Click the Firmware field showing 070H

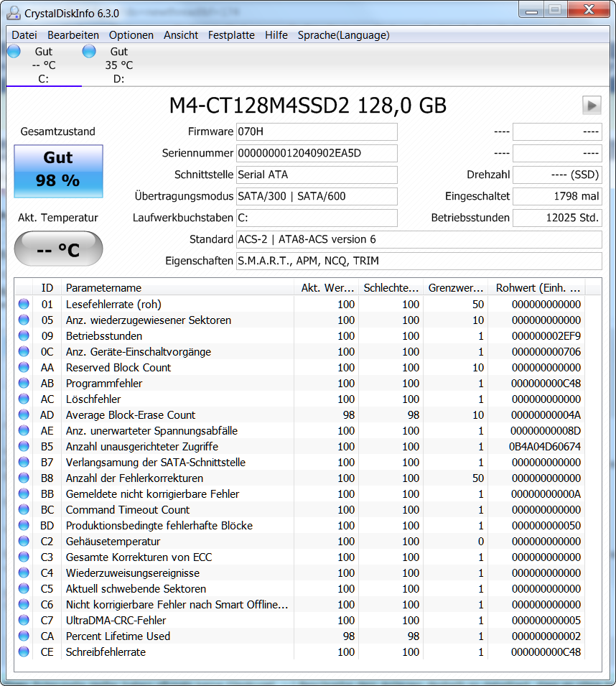[x=317, y=131]
